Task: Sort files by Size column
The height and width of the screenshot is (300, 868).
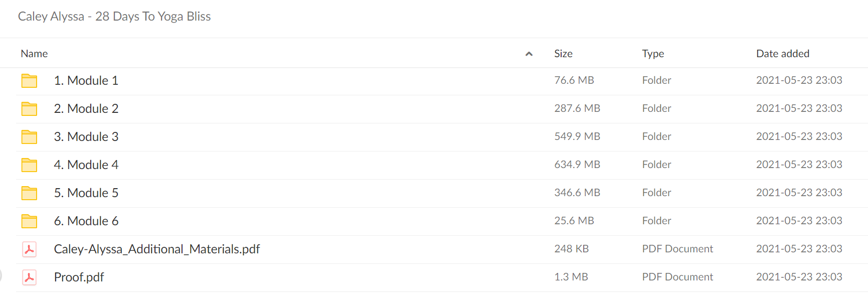Action: (x=563, y=54)
